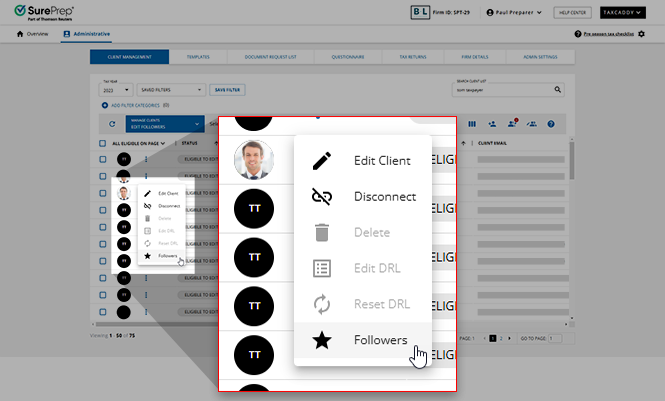The image size is (665, 401).
Task: Select Edit DRL in the magnified menu
Action: pos(363,268)
